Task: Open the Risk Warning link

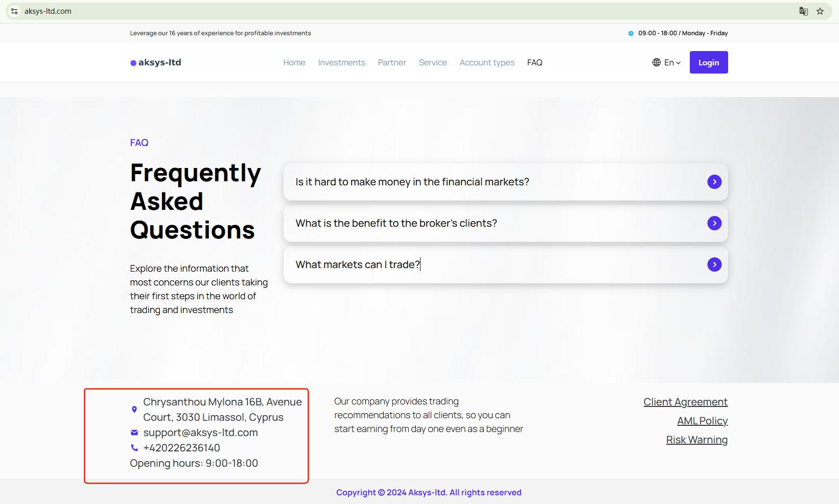Action: click(x=696, y=440)
